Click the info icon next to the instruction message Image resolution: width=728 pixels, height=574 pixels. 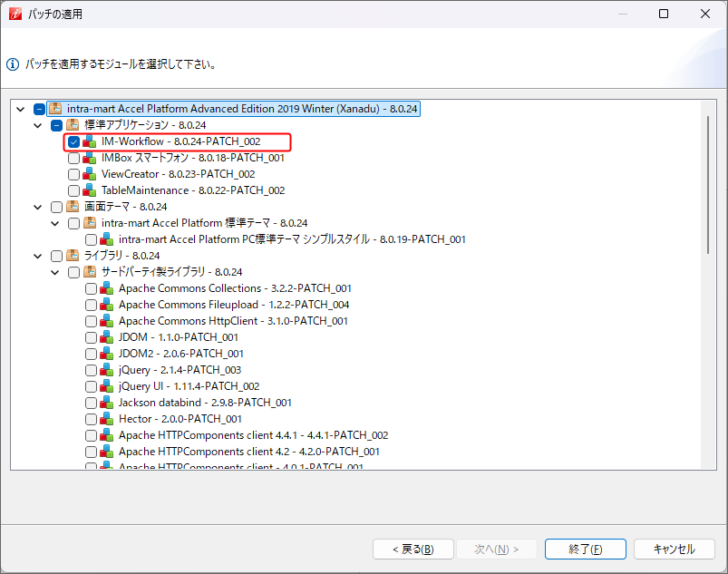pyautogui.click(x=13, y=64)
